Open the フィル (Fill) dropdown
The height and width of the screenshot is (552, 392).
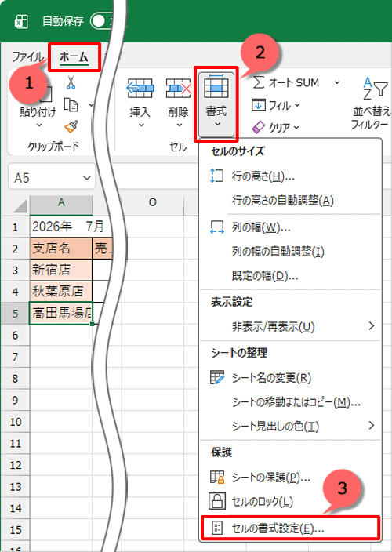click(276, 105)
